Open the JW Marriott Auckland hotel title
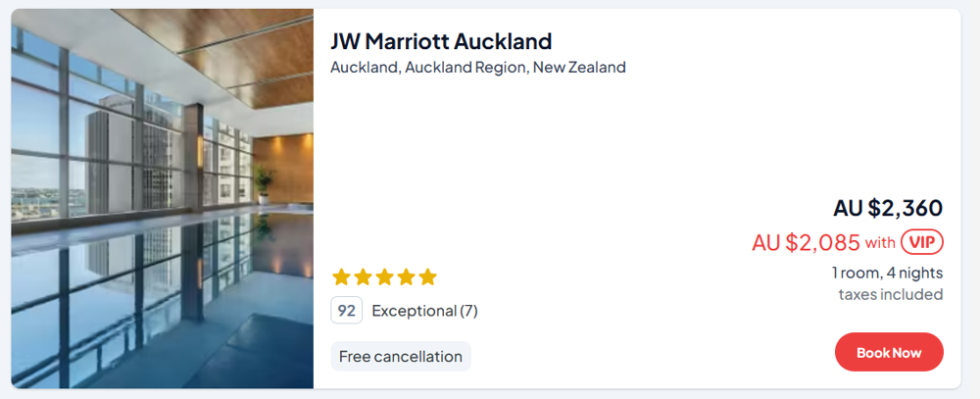Image resolution: width=980 pixels, height=399 pixels. (x=441, y=41)
